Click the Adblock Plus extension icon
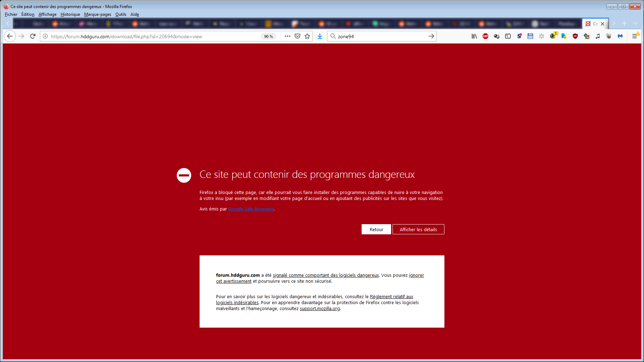Image resolution: width=644 pixels, height=362 pixels. coord(485,36)
